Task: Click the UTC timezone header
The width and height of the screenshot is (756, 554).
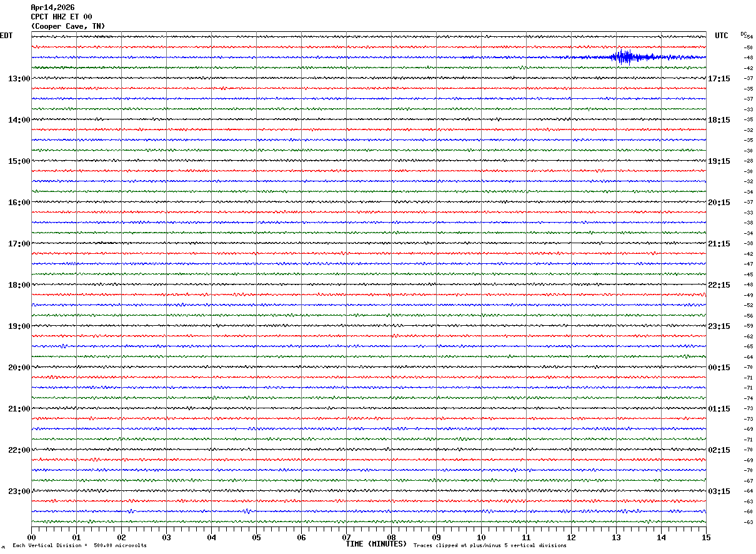Action: (722, 36)
